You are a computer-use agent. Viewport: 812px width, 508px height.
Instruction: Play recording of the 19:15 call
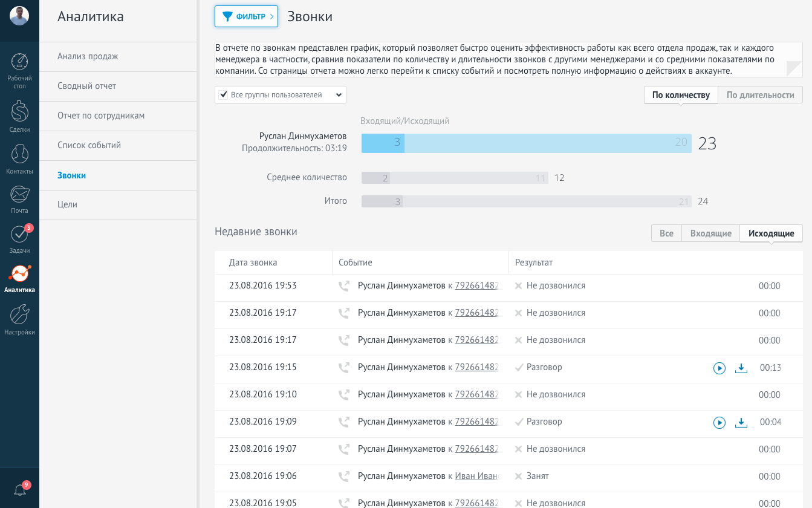tap(719, 368)
